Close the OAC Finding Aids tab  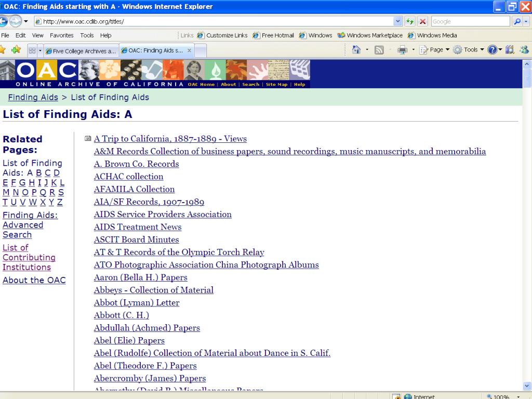tap(189, 50)
